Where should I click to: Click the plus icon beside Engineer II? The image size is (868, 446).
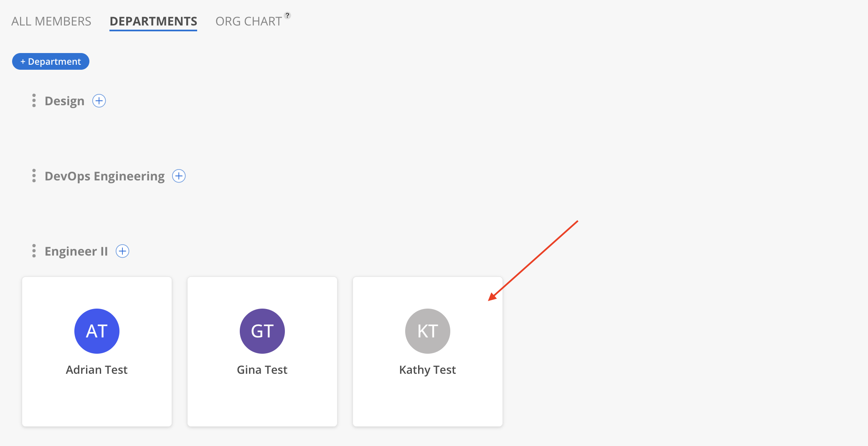pos(122,251)
